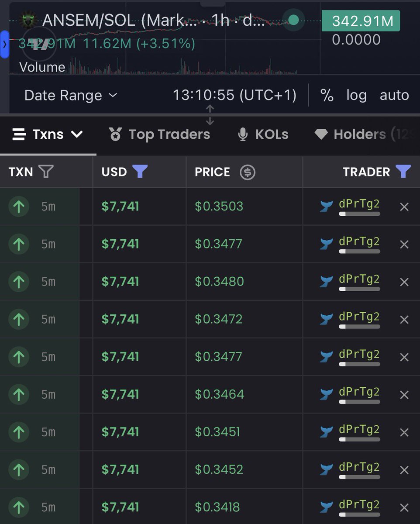Open trader dPrTg2 on $0.3480 row

pos(359,279)
